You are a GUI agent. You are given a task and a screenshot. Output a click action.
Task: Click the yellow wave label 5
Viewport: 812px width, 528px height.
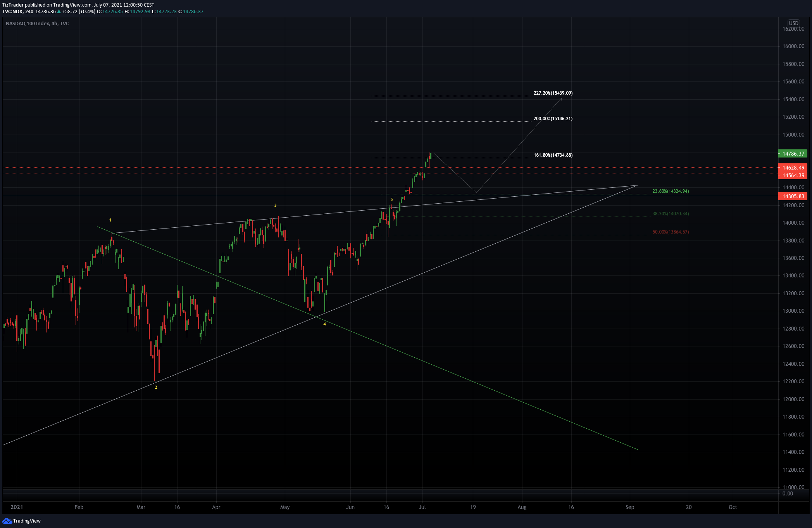point(391,199)
